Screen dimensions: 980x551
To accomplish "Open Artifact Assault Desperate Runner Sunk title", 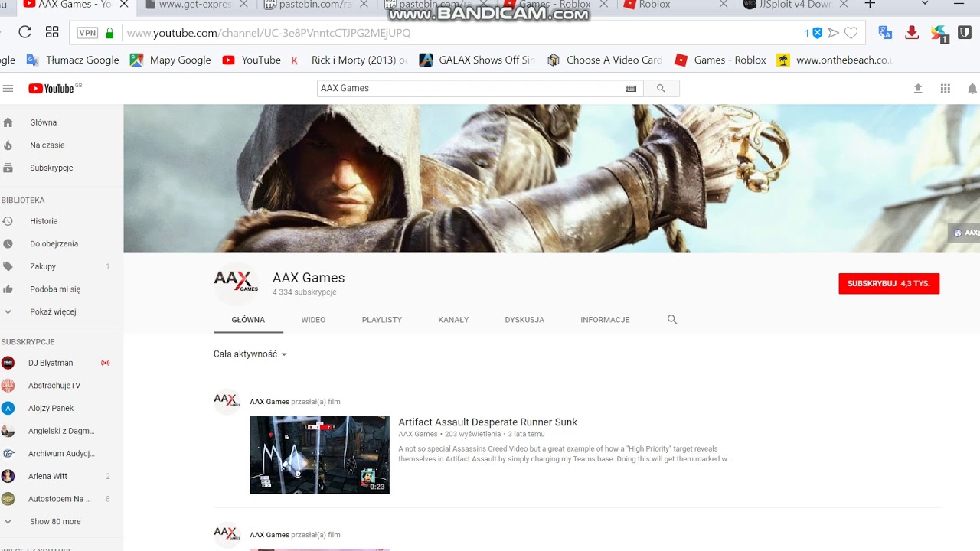I will click(488, 422).
